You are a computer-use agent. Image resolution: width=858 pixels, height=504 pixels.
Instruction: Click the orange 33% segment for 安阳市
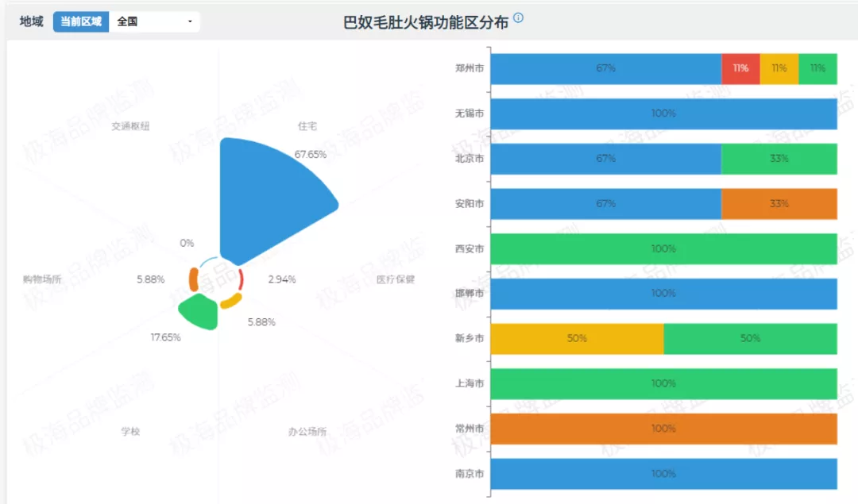779,204
